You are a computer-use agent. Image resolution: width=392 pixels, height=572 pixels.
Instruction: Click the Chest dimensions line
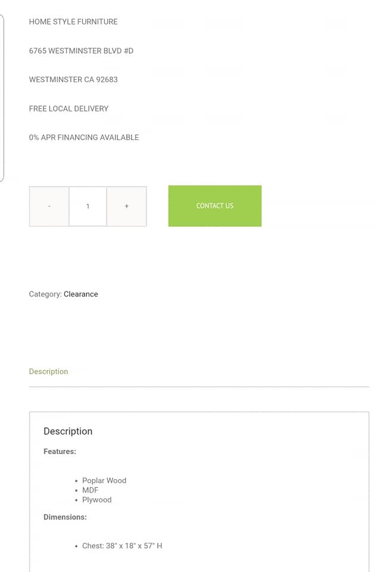pos(122,545)
